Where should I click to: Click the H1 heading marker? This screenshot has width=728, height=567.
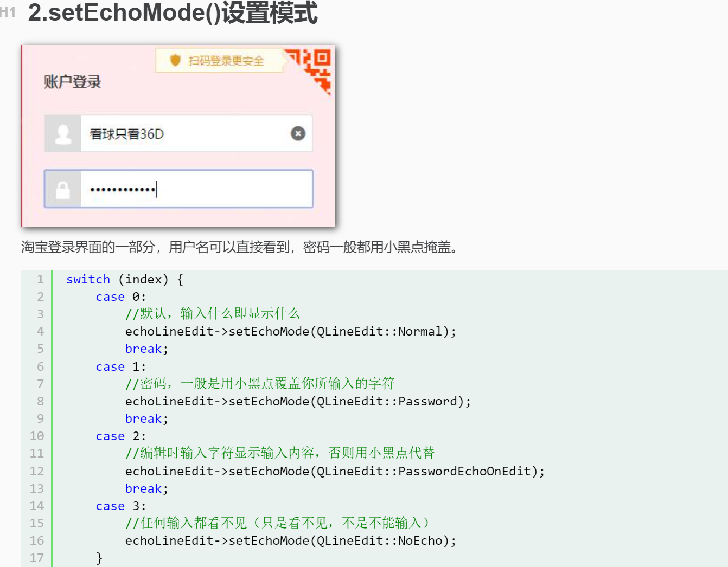click(x=8, y=12)
